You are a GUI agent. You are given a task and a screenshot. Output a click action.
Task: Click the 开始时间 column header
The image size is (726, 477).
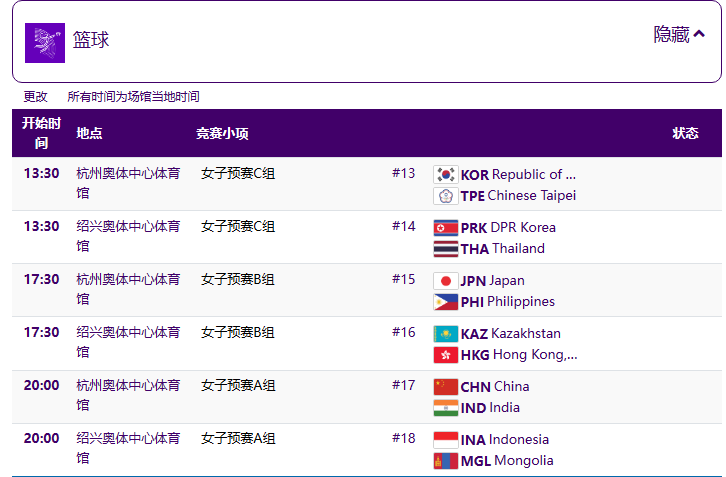click(41, 133)
